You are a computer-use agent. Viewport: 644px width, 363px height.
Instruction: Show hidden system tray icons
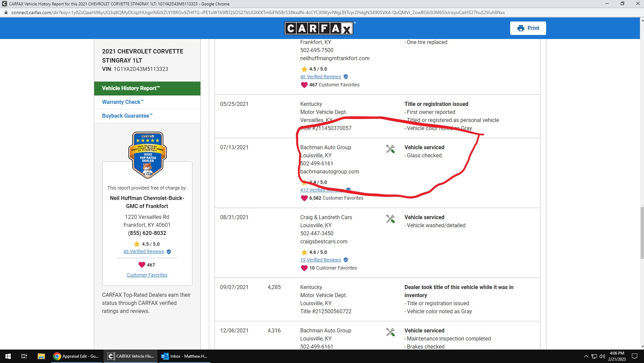tap(586, 356)
